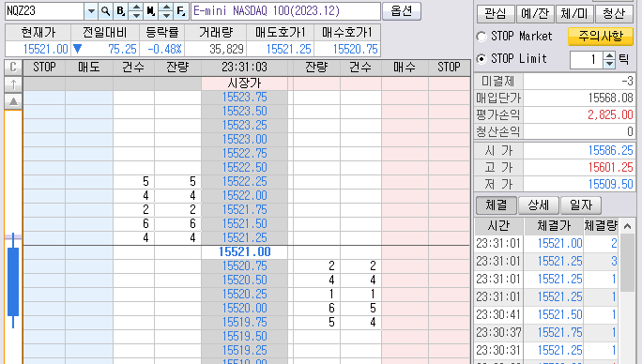Click the 저가 value 15509.50
Viewport: 642px width, 364px height.
[x=579, y=184]
